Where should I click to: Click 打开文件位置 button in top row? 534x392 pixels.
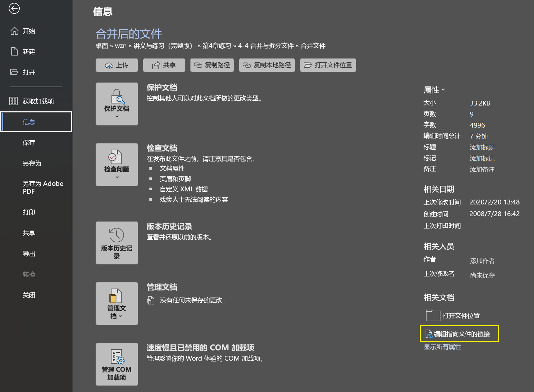coord(328,65)
